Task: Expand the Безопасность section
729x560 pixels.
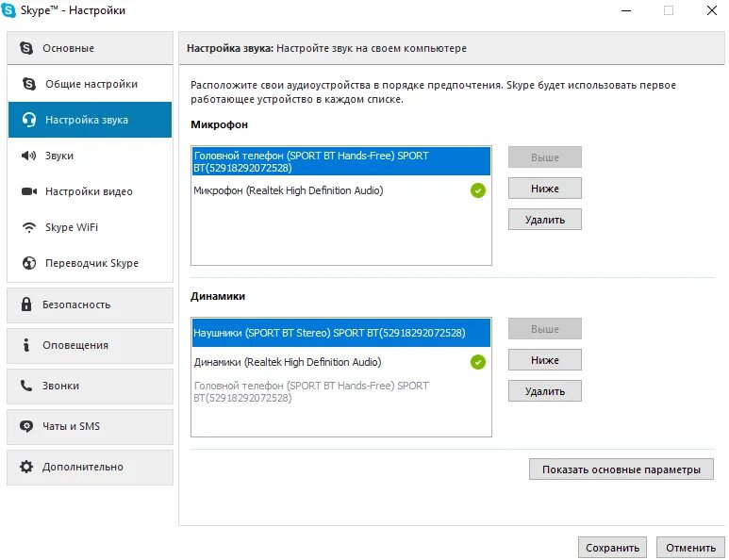Action: 90,305
